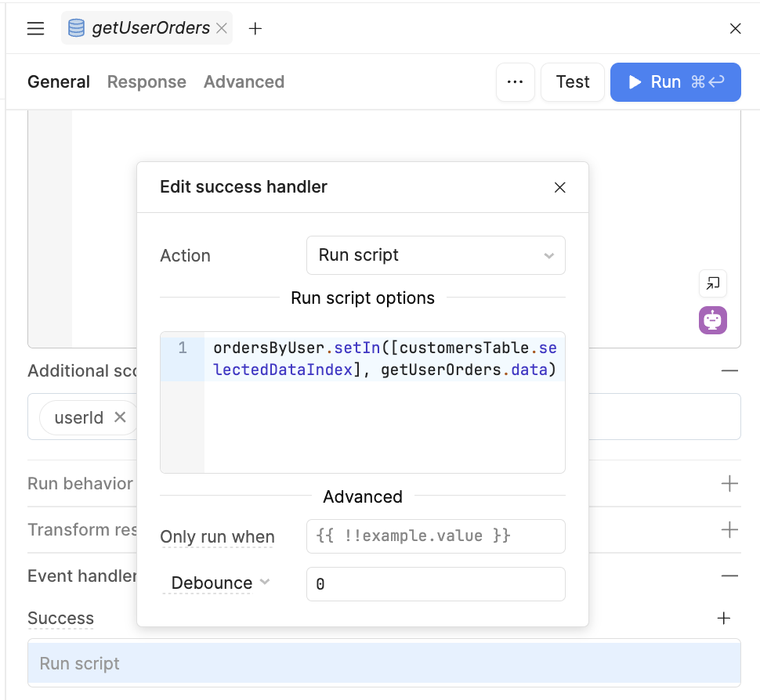Click the purple AI assistant robot icon
The height and width of the screenshot is (700, 760).
pos(713,320)
